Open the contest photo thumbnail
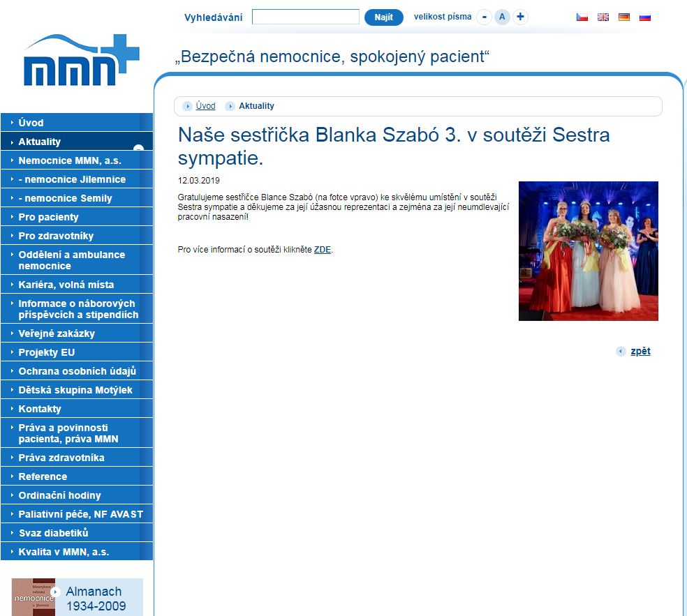This screenshot has width=687, height=616. [588, 251]
